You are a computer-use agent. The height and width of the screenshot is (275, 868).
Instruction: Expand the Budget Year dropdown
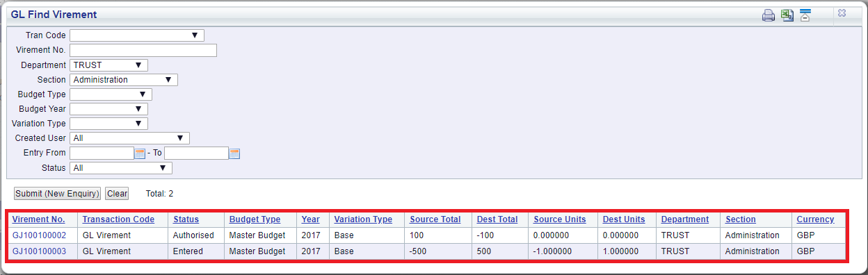(x=109, y=109)
